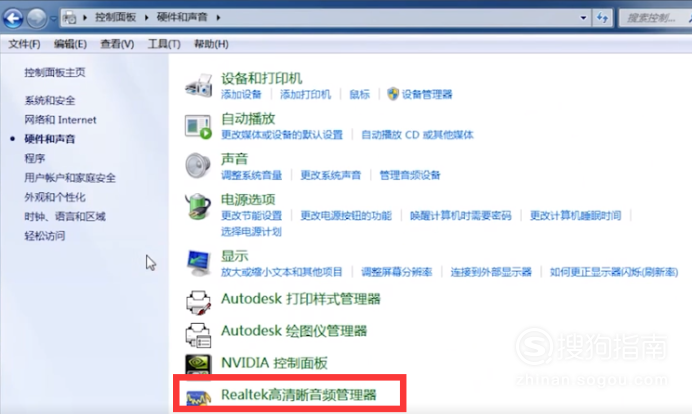Click the refresh button beside address bar
692x414 pixels.
click(602, 18)
